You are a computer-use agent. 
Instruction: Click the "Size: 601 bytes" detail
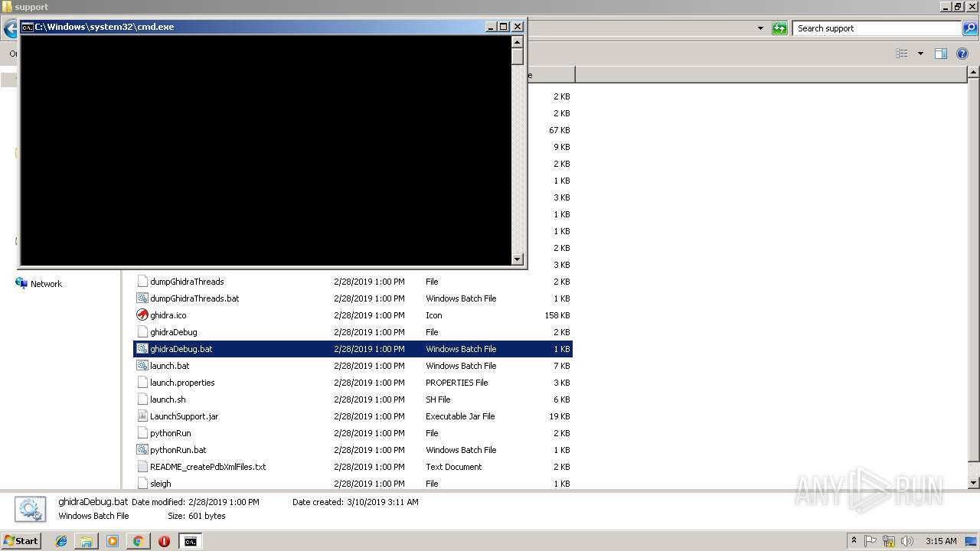point(197,516)
